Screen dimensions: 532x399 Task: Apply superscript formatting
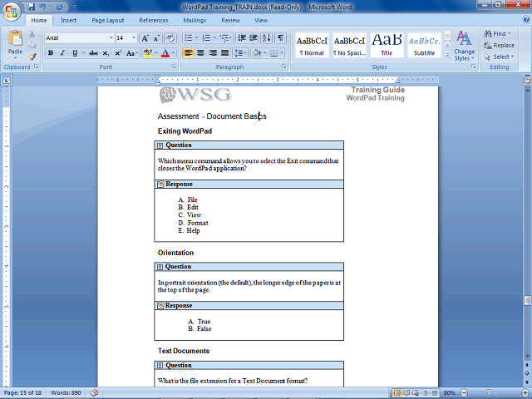click(x=118, y=53)
